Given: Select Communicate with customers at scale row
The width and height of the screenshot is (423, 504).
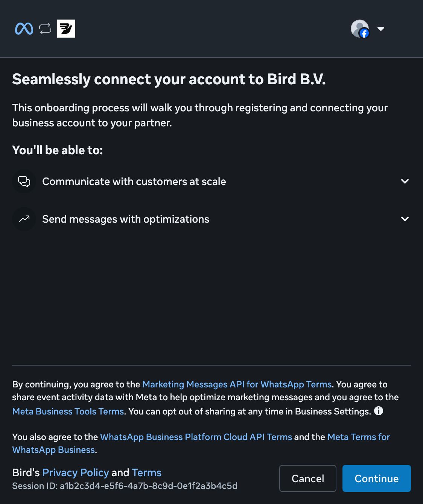Looking at the screenshot, I should pyautogui.click(x=211, y=181).
